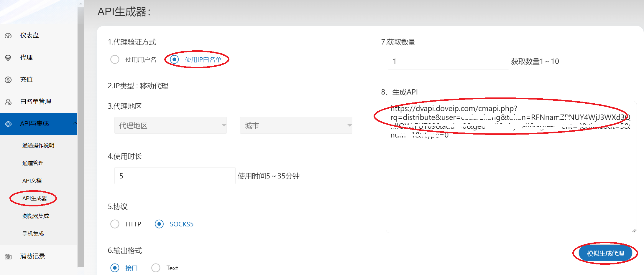Click the dashboard gauge icon (仪表盘)
Screen dimensions: 644x275
pos(8,36)
